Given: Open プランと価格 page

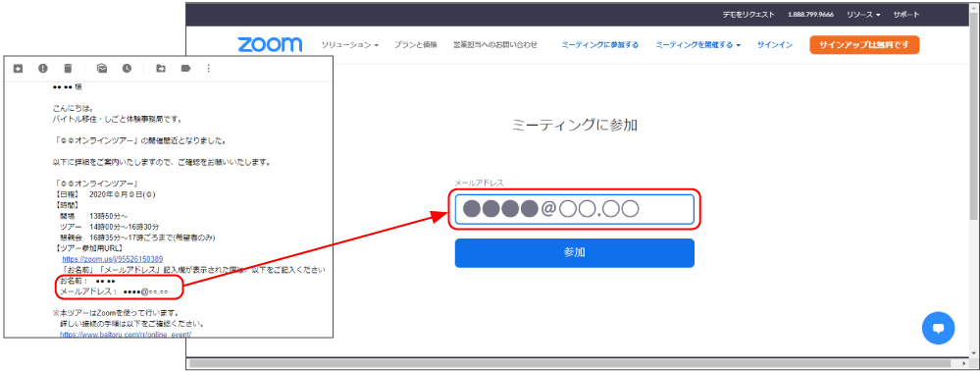Looking at the screenshot, I should pyautogui.click(x=416, y=45).
